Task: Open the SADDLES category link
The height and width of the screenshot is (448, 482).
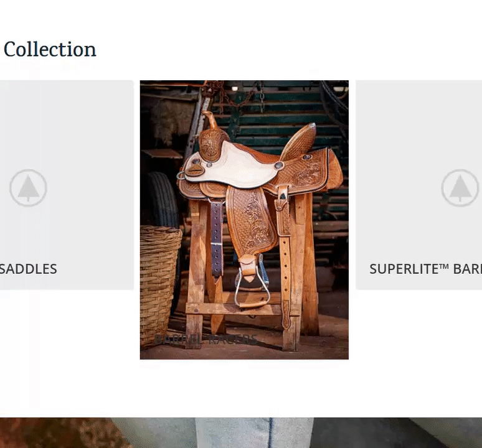Action: point(28,269)
